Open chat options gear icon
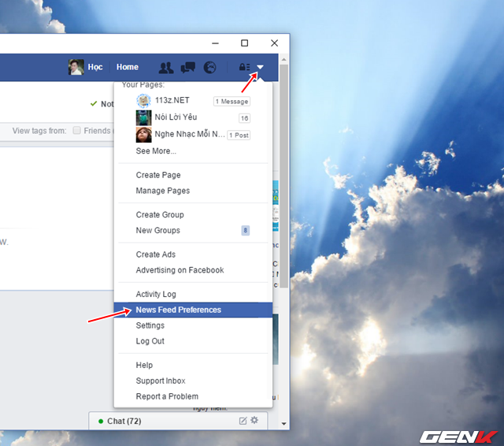The height and width of the screenshot is (446, 504). point(254,420)
